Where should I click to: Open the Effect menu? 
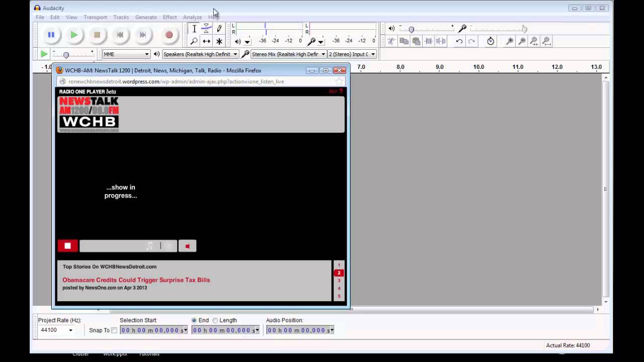point(170,17)
